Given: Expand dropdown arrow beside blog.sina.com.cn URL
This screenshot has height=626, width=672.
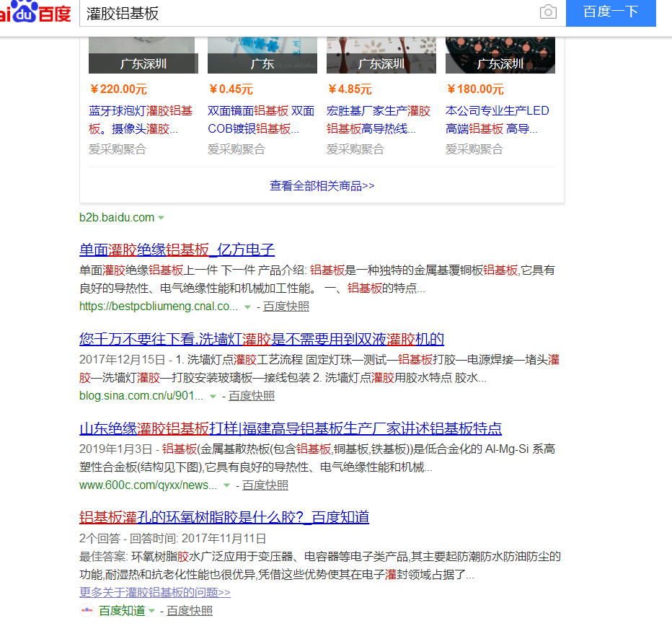Looking at the screenshot, I should 213,397.
